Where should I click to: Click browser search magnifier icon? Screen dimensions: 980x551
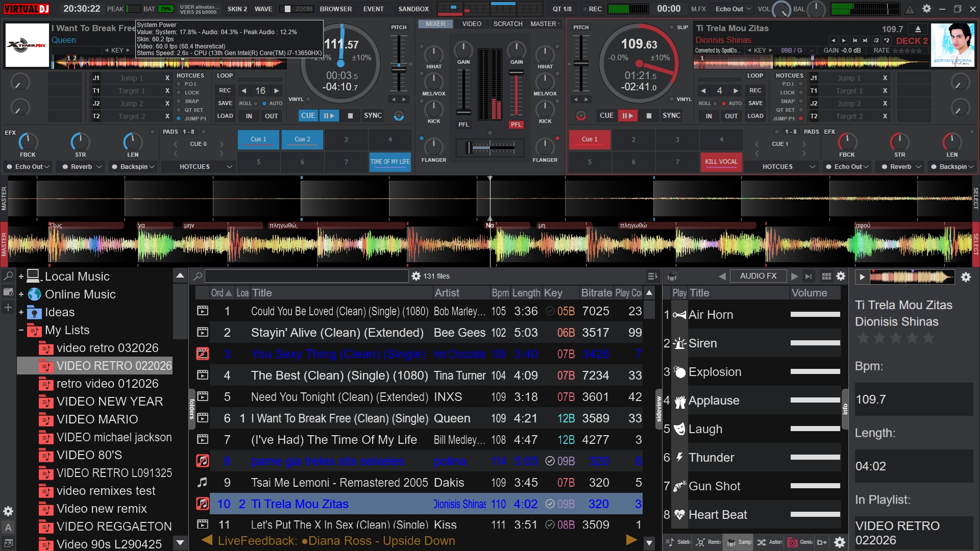[198, 276]
